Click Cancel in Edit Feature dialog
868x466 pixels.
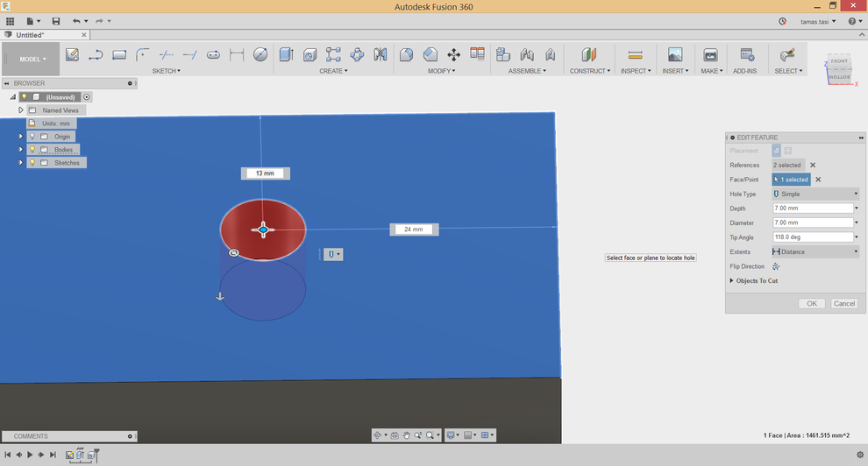[x=844, y=303]
